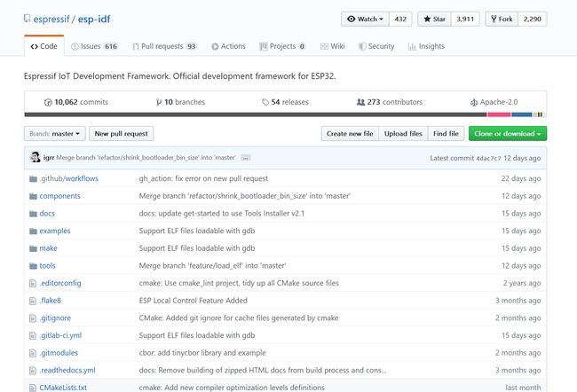Screen dimensions: 577x392
Task: Click the contributors people icon
Action: pyautogui.click(x=360, y=102)
